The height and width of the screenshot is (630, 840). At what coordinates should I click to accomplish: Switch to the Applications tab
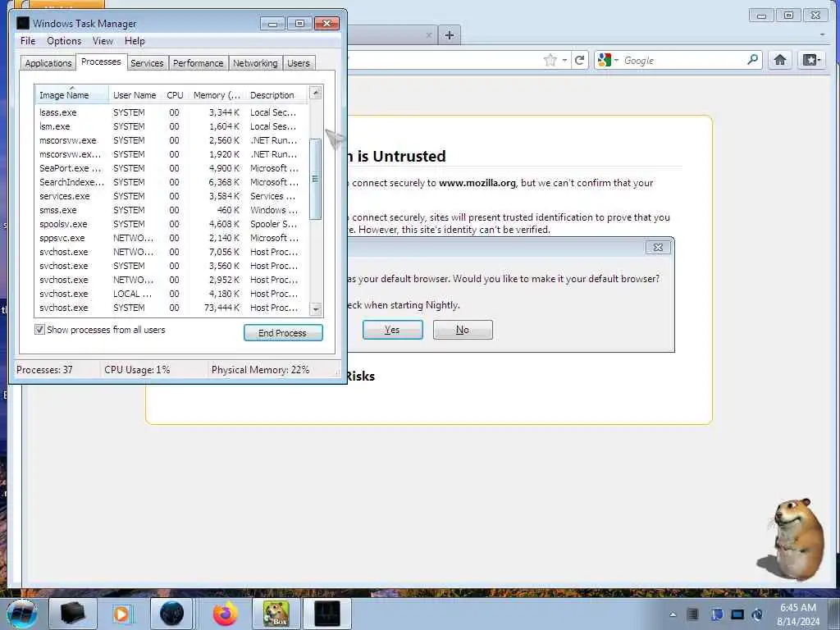(x=48, y=63)
